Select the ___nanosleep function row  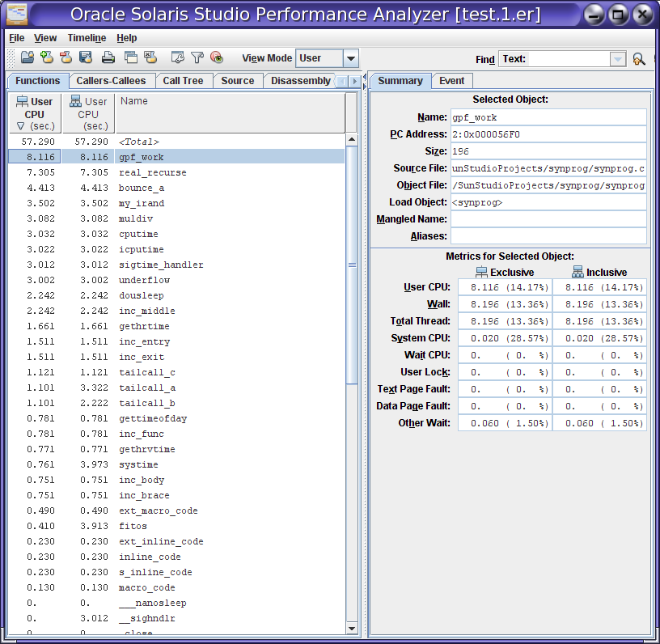(176, 603)
